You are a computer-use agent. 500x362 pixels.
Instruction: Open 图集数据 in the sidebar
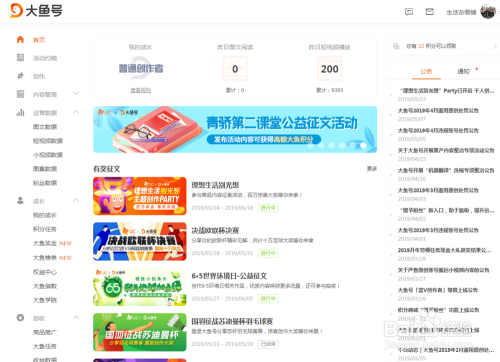[x=45, y=169]
